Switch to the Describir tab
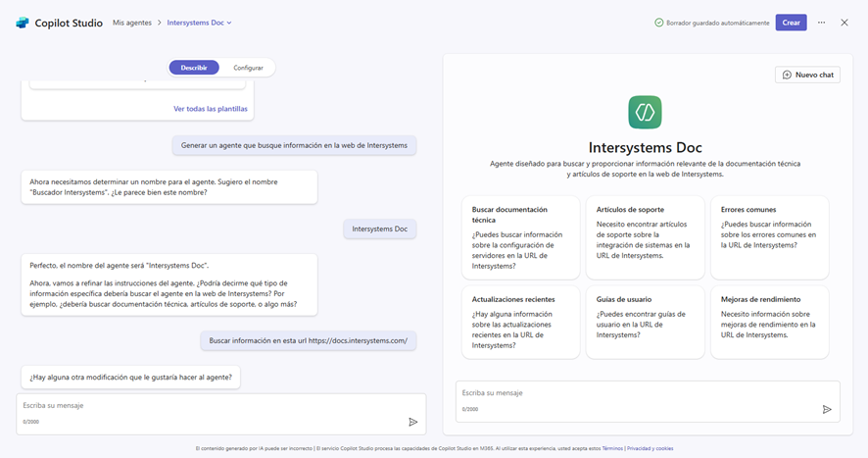Viewport: 868px width, 458px height. click(194, 68)
